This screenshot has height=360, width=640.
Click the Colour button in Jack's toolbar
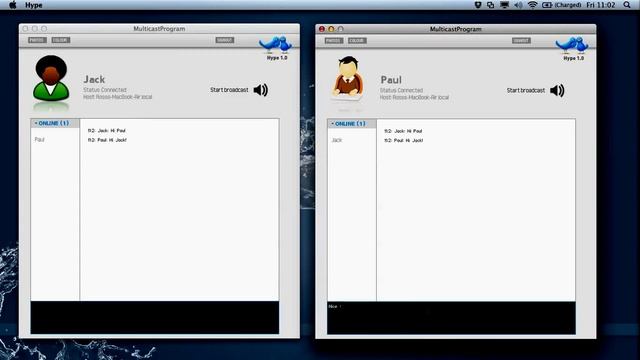pos(61,40)
